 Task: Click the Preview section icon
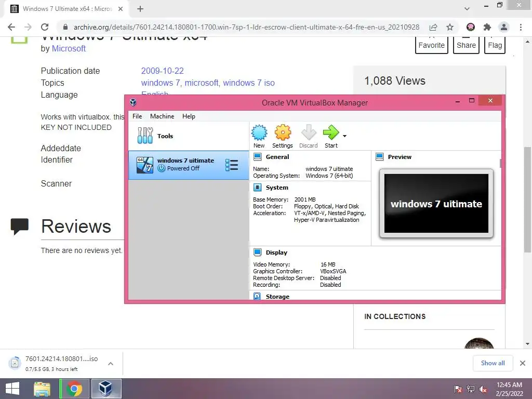pyautogui.click(x=380, y=157)
